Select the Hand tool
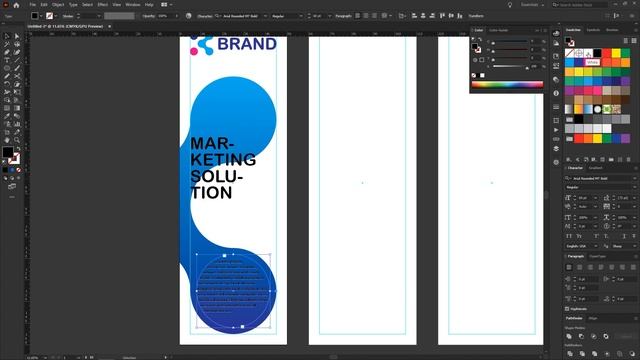This screenshot has width=640, height=360. tap(7, 140)
